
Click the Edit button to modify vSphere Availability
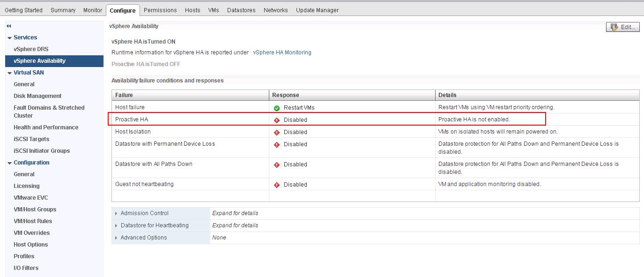pyautogui.click(x=622, y=27)
